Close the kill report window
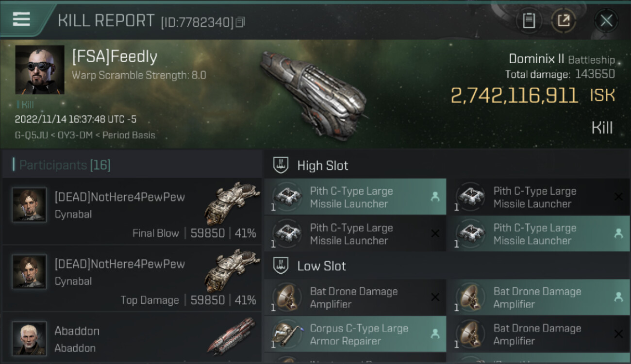This screenshot has width=631, height=364. (606, 21)
